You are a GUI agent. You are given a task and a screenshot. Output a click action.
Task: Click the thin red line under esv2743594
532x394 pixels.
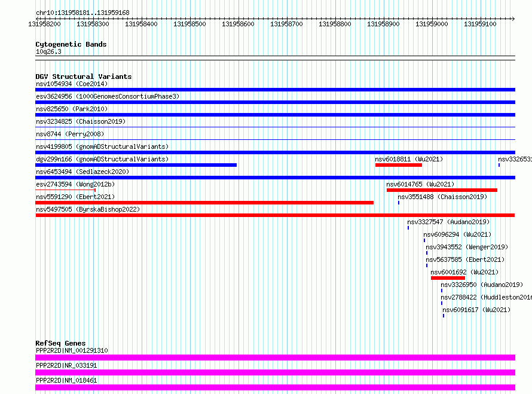66,190
